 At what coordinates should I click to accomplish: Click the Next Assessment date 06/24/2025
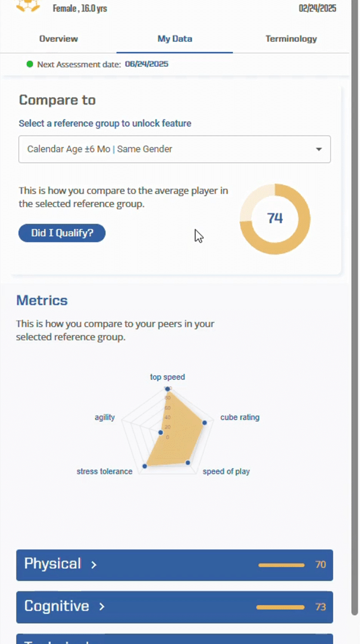click(x=146, y=64)
